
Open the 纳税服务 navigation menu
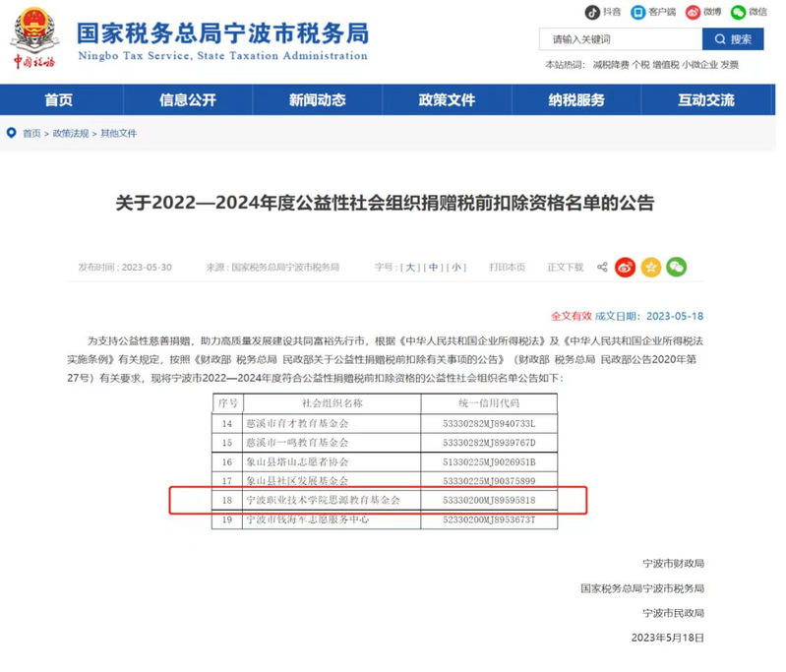pyautogui.click(x=576, y=100)
